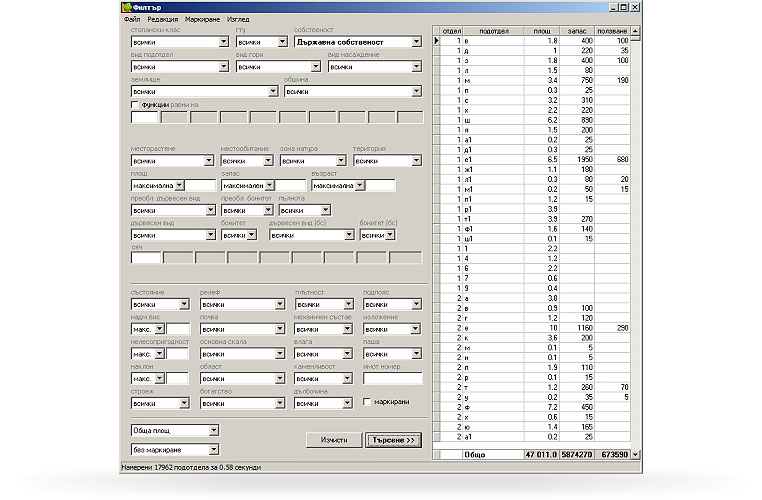This screenshot has height=500, width=762.
Task: Toggle the 'маркирани' checkbox
Action: click(367, 403)
